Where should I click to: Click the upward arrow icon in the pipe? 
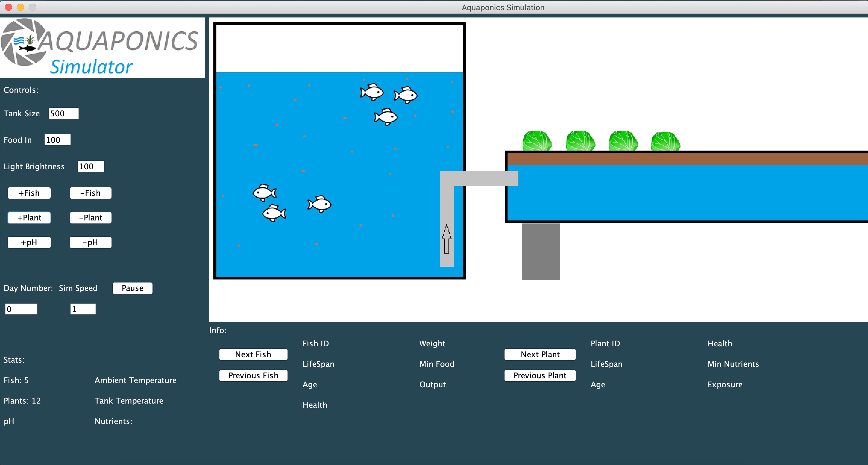(446, 239)
